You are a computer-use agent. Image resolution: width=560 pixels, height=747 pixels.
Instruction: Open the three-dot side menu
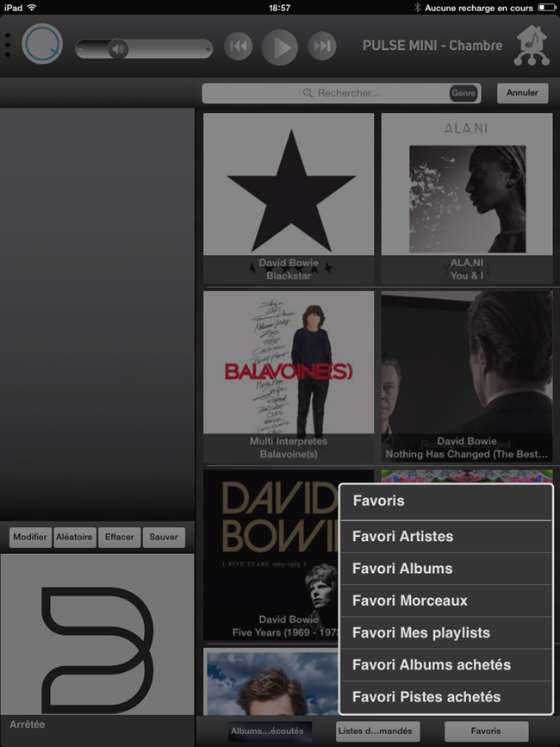point(8,46)
